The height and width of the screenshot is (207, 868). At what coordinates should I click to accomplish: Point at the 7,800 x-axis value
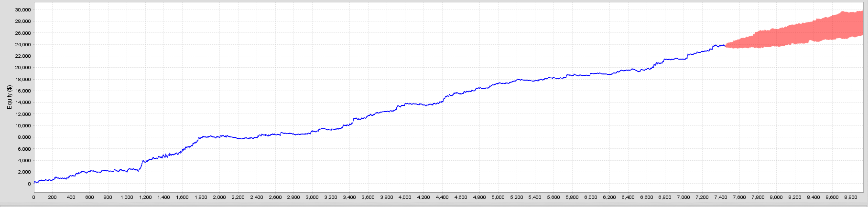pyautogui.click(x=758, y=197)
